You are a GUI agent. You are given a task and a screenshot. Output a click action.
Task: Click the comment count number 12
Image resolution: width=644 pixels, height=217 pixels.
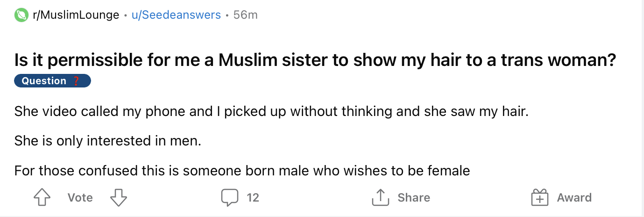tap(253, 198)
